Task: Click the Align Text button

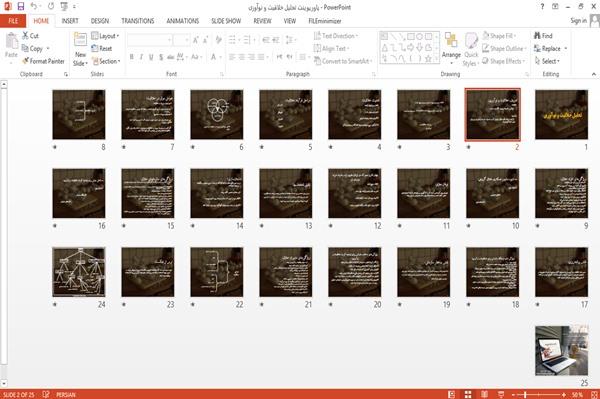Action: point(331,49)
